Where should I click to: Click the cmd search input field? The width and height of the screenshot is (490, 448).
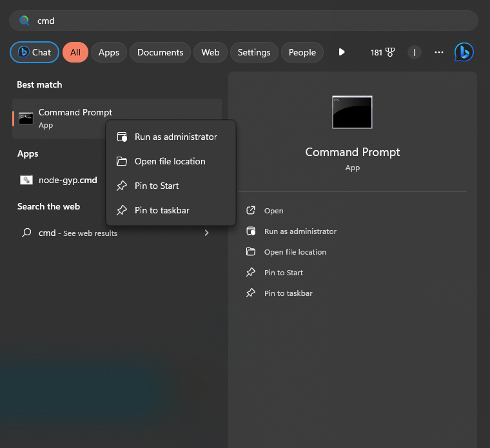pos(244,21)
